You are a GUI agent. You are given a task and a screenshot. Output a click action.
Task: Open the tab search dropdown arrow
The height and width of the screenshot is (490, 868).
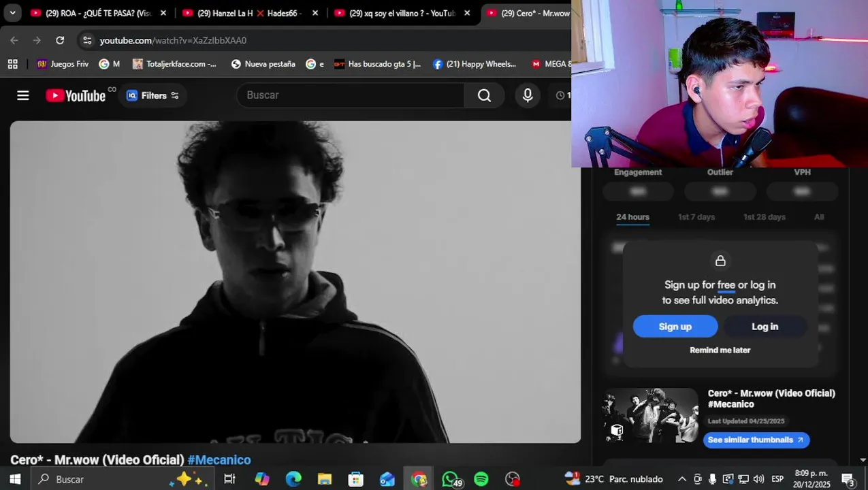12,13
